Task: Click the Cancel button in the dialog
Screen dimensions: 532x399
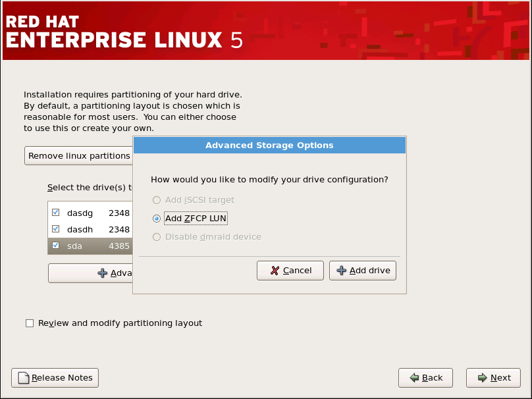Action: 290,271
